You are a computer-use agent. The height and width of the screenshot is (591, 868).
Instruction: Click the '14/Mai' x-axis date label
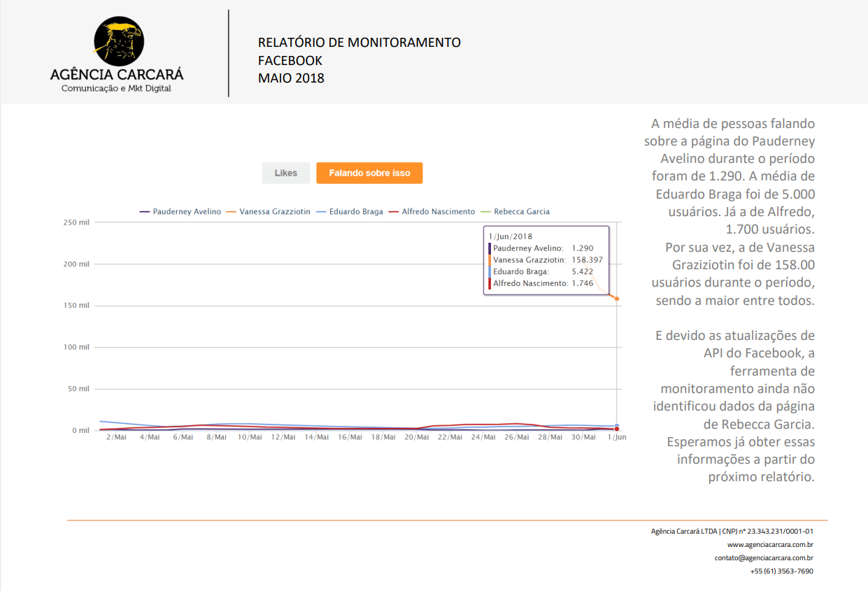coord(316,438)
